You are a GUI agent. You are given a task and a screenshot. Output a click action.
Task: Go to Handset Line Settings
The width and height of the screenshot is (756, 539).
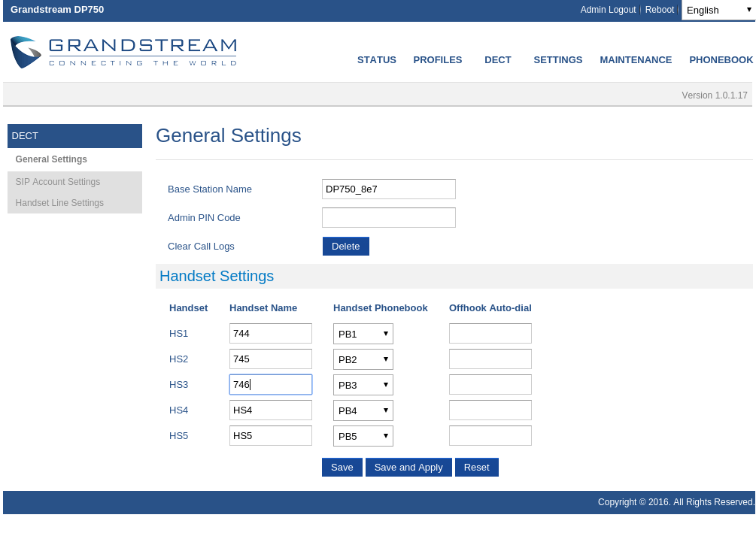click(59, 203)
